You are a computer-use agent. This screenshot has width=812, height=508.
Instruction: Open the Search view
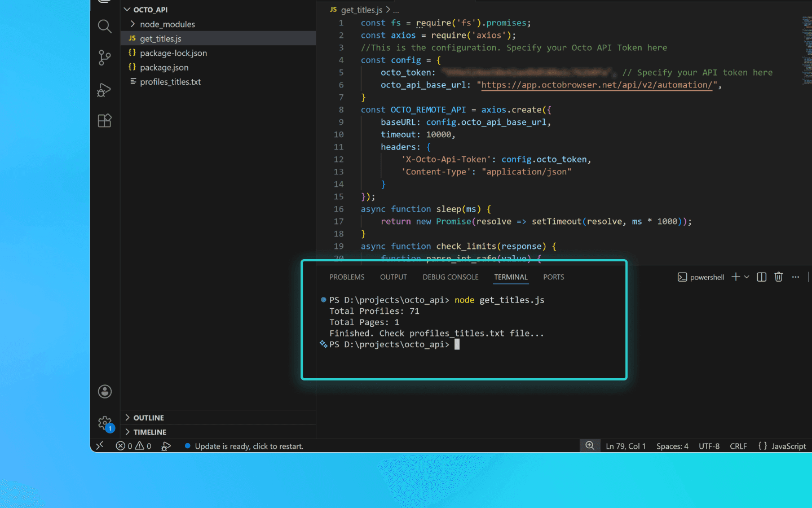(104, 26)
